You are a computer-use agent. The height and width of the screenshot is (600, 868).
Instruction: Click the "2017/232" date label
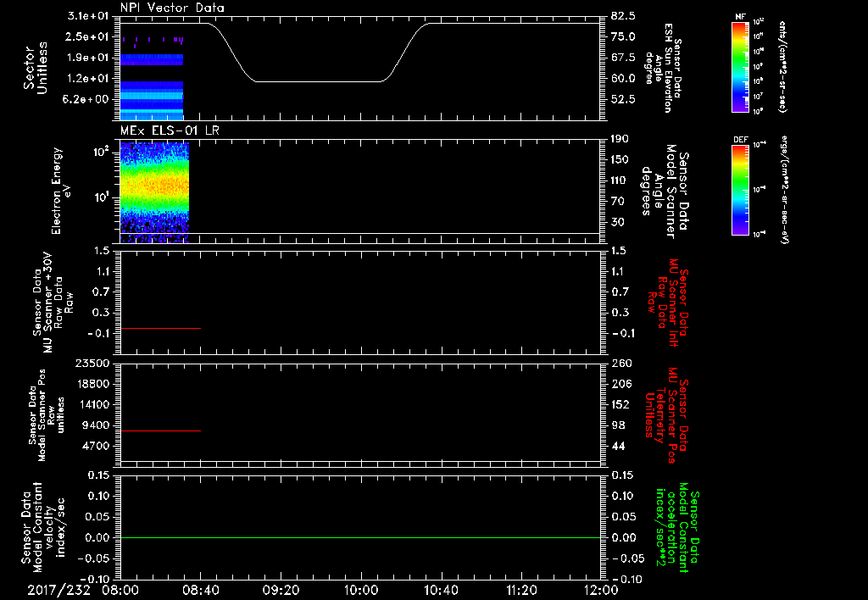point(58,591)
